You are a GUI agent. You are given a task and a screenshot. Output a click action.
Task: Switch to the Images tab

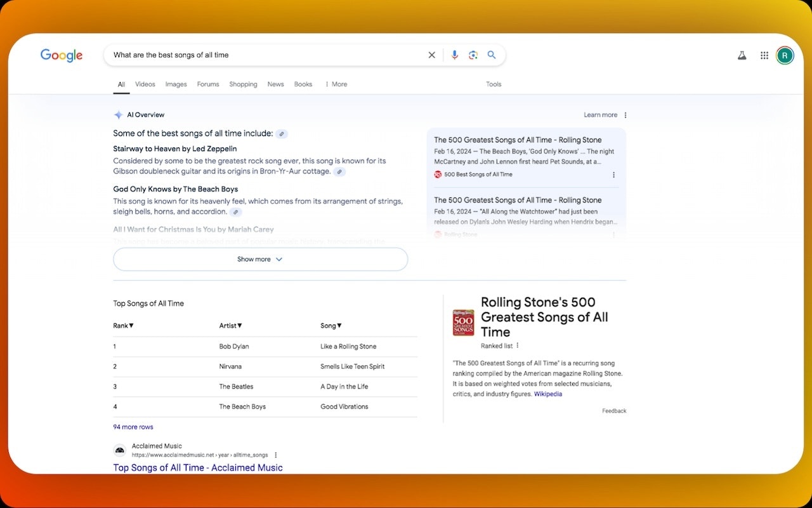click(x=176, y=84)
